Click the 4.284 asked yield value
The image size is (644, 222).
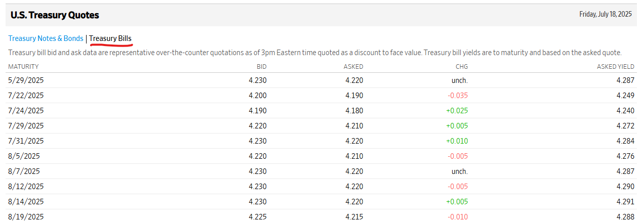pos(624,141)
